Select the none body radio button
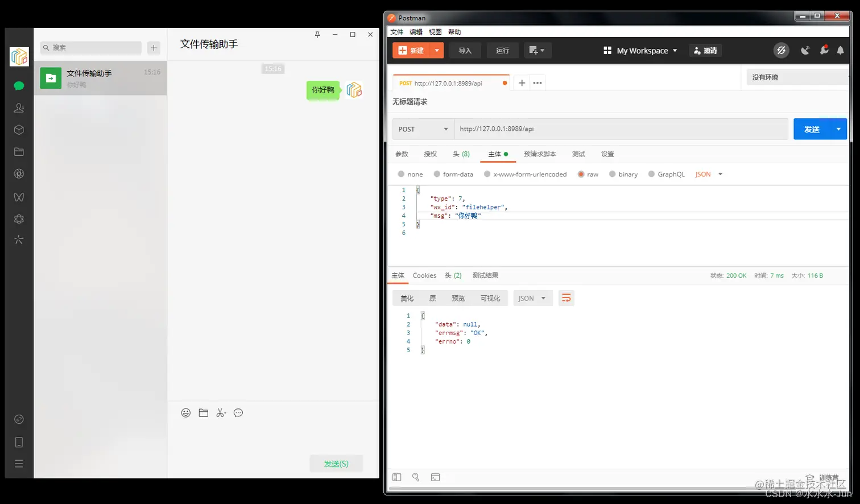This screenshot has width=860, height=504. point(401,174)
